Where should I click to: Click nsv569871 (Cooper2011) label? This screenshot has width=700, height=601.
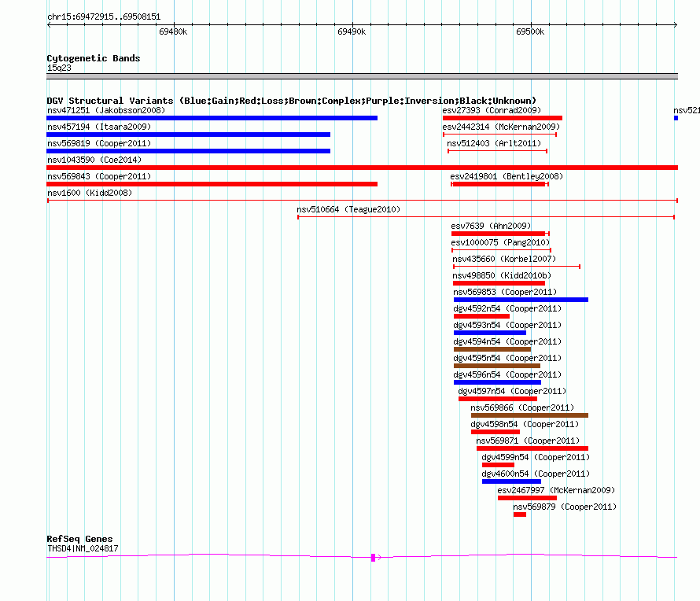[528, 441]
